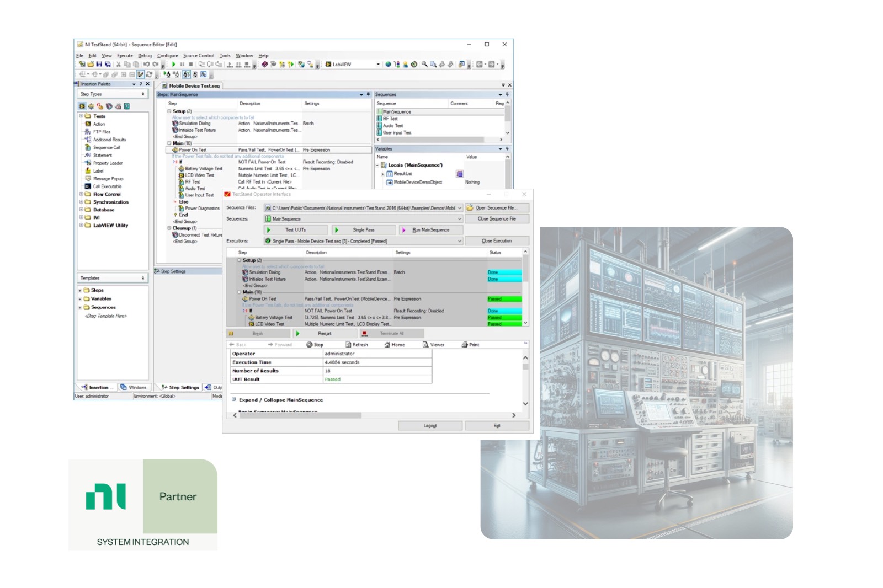The height and width of the screenshot is (588, 883).
Task: Open the Sequence Files path dropdown
Action: 459,208
